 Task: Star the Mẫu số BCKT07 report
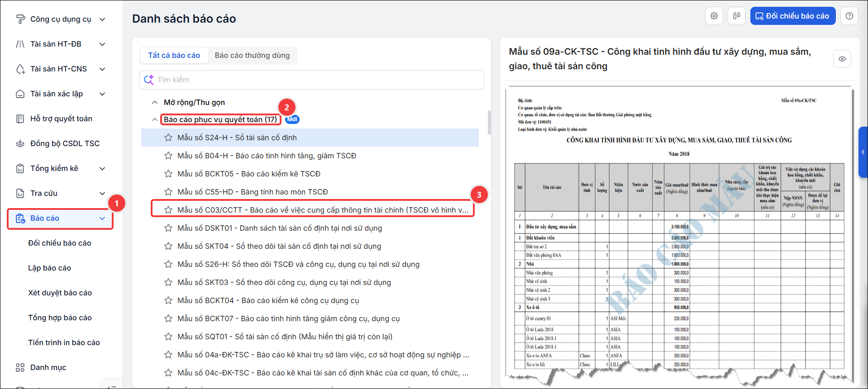click(168, 318)
